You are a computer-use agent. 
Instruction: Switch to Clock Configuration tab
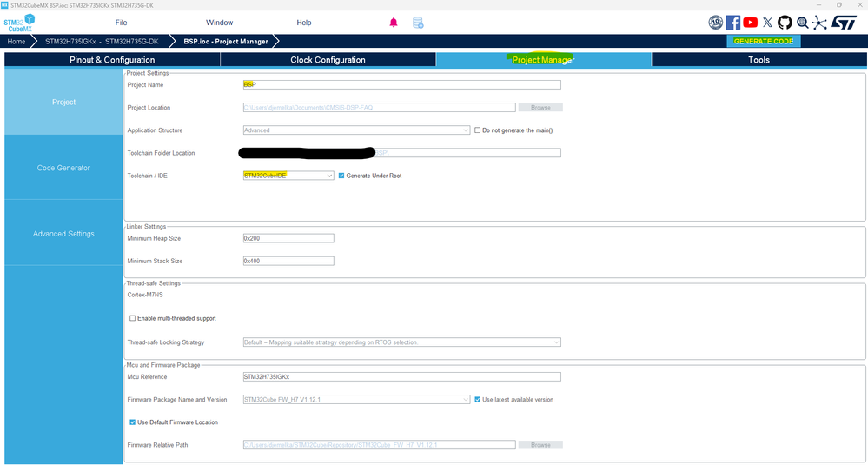click(x=328, y=60)
